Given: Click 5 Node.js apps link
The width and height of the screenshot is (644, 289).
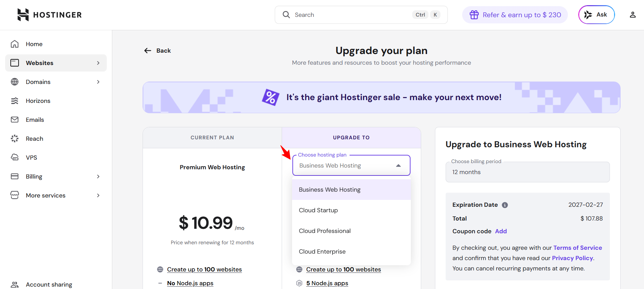Looking at the screenshot, I should (327, 283).
